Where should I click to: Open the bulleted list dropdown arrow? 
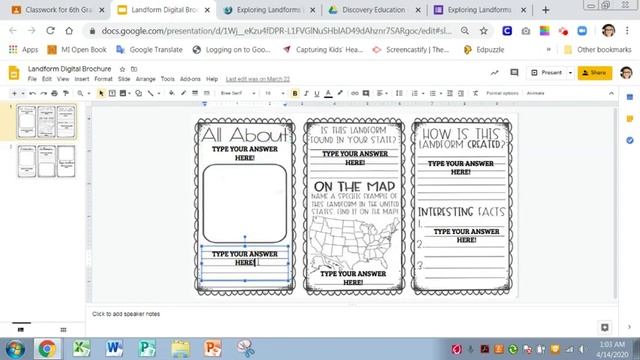pos(441,93)
